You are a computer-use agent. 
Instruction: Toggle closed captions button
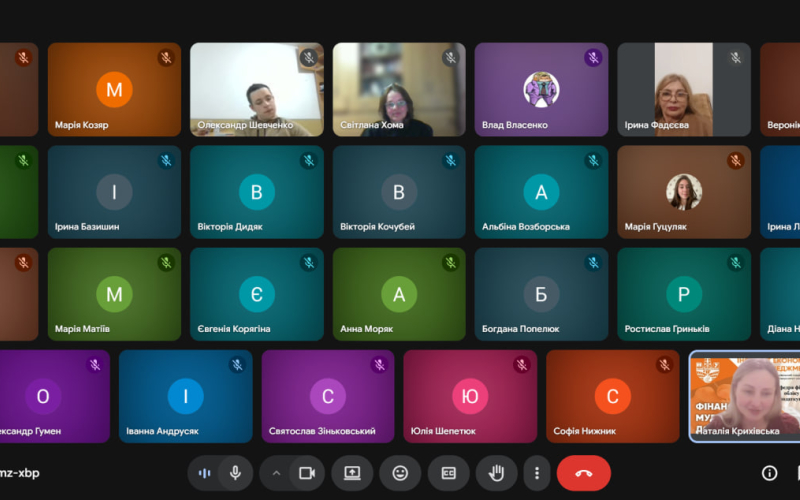(448, 473)
